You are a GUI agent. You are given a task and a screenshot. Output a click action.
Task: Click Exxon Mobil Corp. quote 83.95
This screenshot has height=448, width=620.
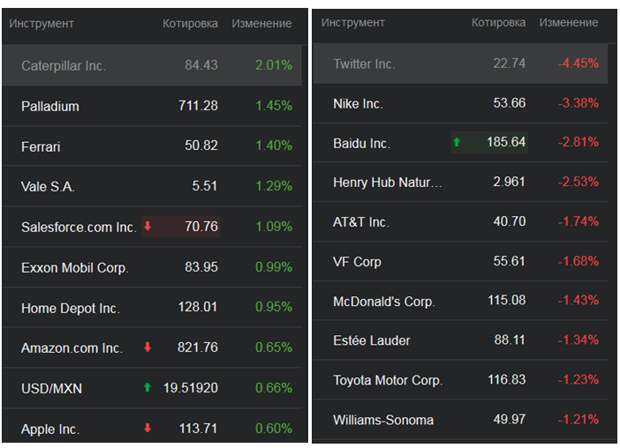201,267
